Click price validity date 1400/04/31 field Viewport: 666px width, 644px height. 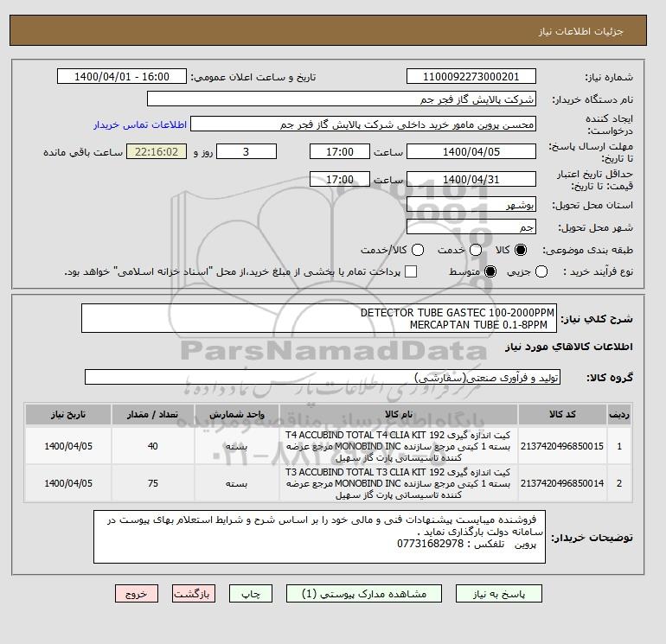click(471, 179)
